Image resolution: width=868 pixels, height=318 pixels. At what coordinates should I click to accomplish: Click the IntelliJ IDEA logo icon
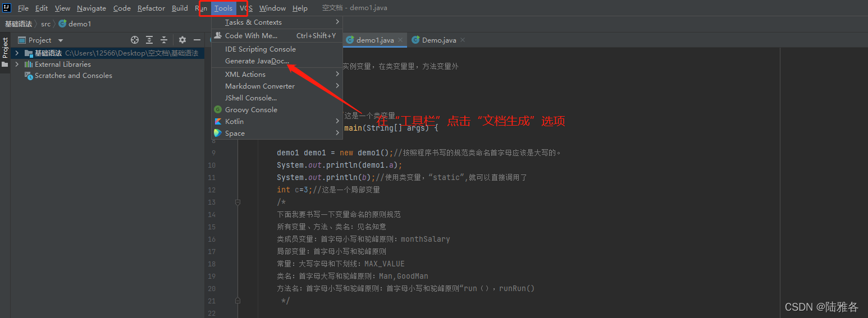7,8
